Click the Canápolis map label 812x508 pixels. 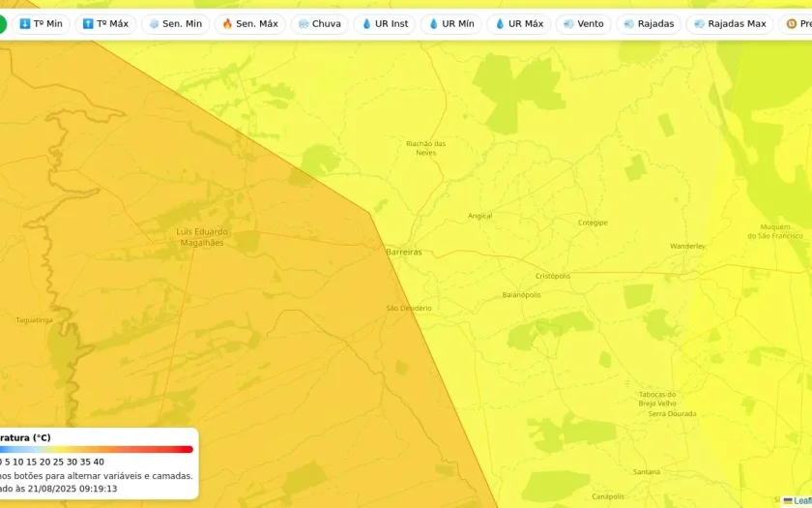point(608,496)
